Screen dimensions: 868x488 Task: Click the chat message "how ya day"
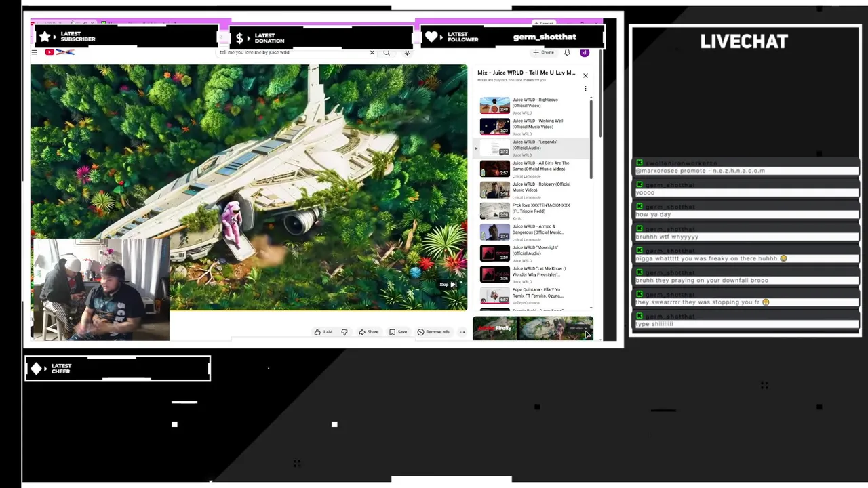(653, 214)
